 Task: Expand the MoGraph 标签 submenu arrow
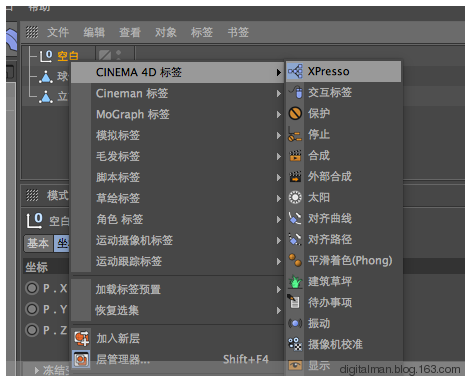coord(279,115)
